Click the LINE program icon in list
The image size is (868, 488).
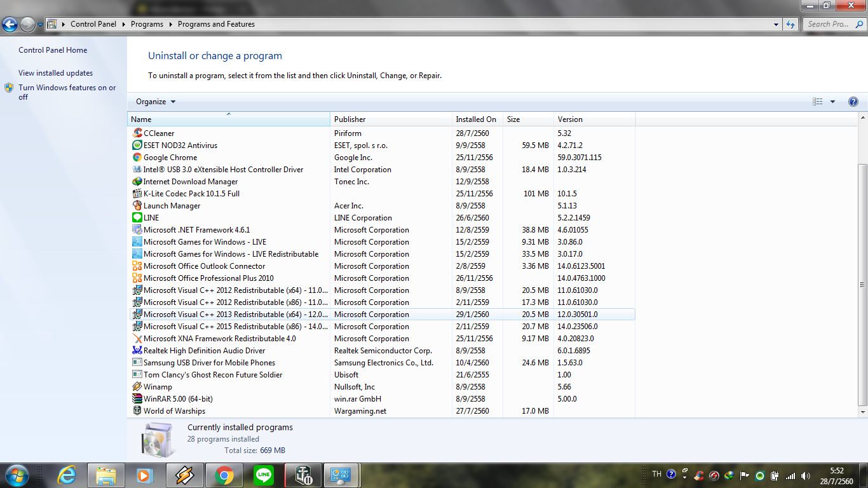[x=137, y=218]
